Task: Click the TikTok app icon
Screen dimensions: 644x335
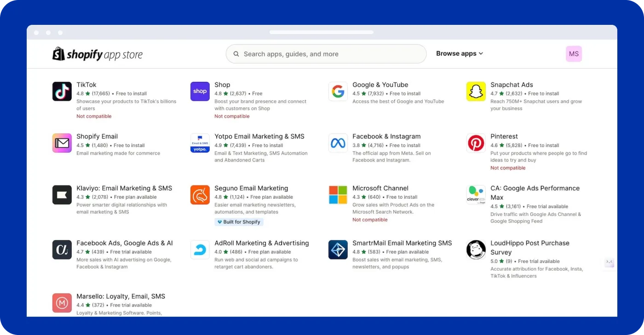Action: (x=62, y=92)
